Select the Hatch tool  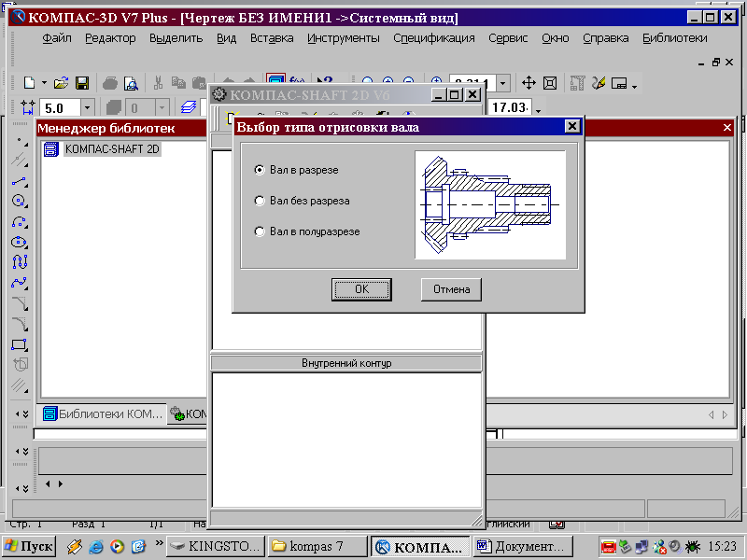[20, 385]
